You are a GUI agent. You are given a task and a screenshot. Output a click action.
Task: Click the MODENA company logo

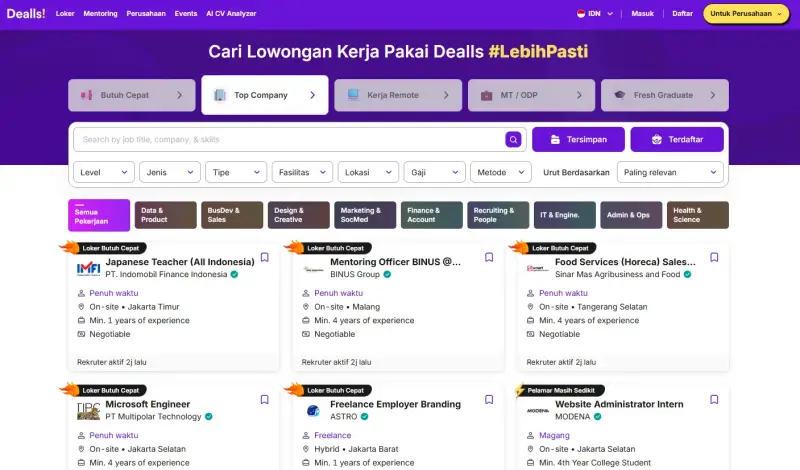pyautogui.click(x=538, y=411)
